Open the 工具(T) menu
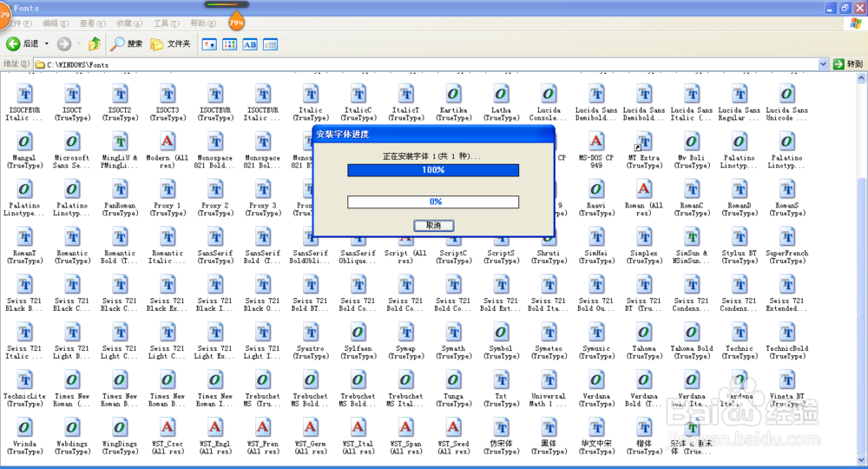The image size is (868, 469). (166, 23)
